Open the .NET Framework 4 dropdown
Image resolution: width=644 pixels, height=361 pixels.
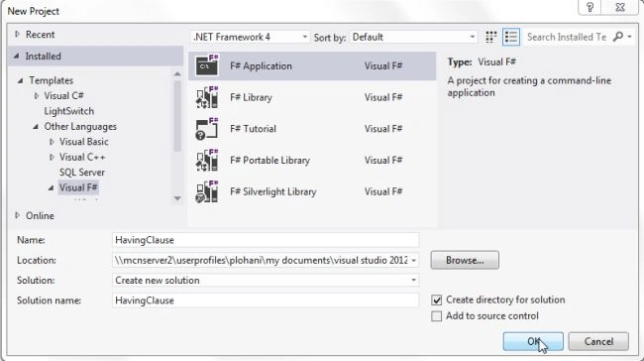250,37
